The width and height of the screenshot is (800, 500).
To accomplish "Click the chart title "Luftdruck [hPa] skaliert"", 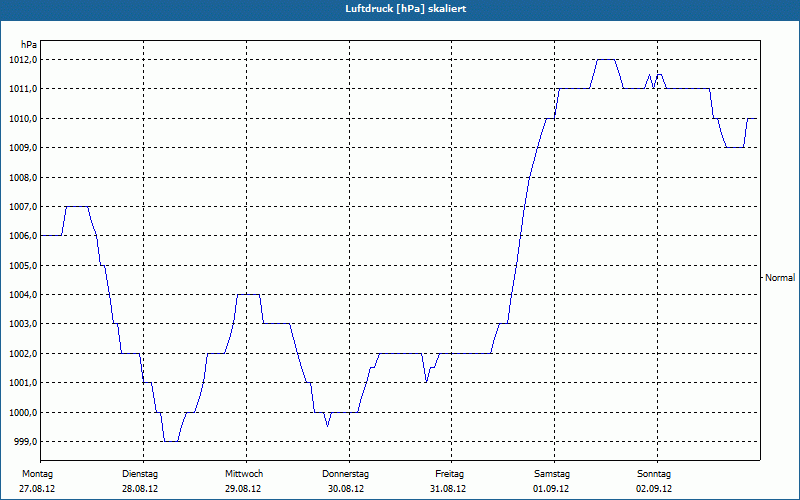I will click(x=406, y=9).
